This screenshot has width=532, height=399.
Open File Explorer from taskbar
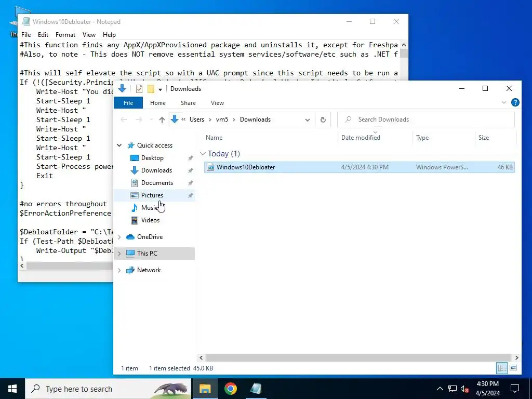[205, 389]
